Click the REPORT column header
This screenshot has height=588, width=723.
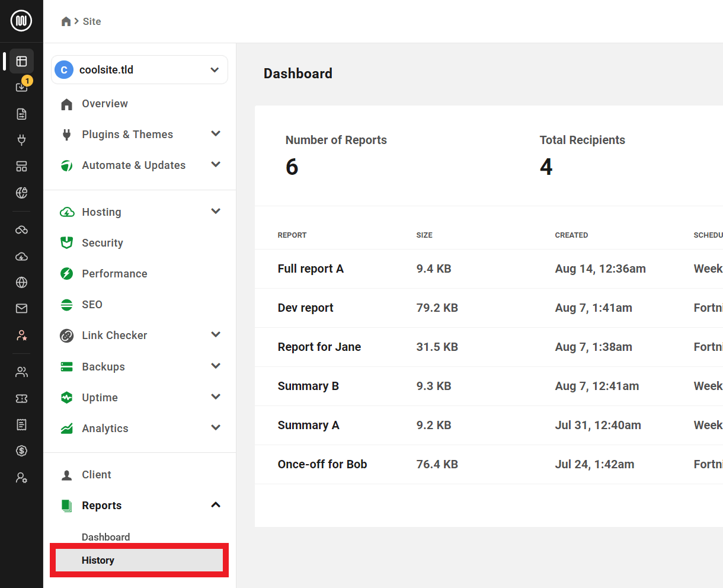292,235
